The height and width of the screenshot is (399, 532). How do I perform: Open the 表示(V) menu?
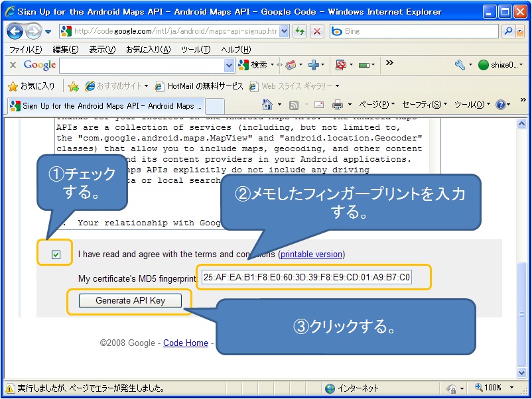[102, 50]
